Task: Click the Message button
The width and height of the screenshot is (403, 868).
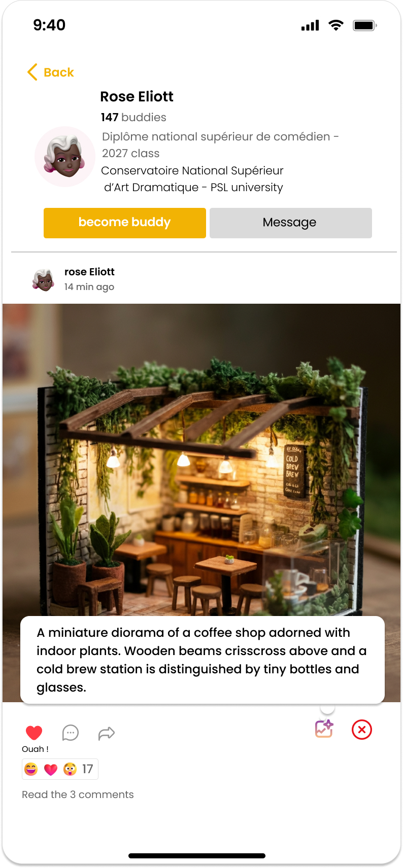Action: [291, 223]
